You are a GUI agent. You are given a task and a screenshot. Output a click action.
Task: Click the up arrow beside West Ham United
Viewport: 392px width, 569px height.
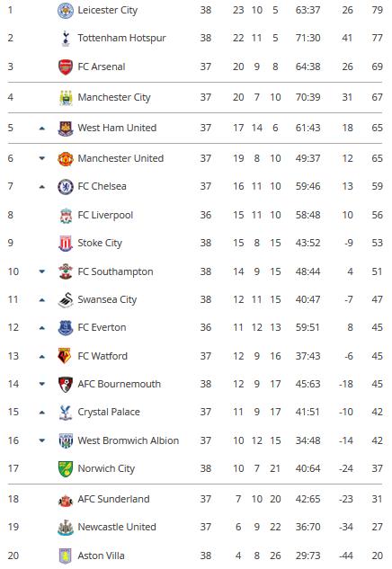42,129
